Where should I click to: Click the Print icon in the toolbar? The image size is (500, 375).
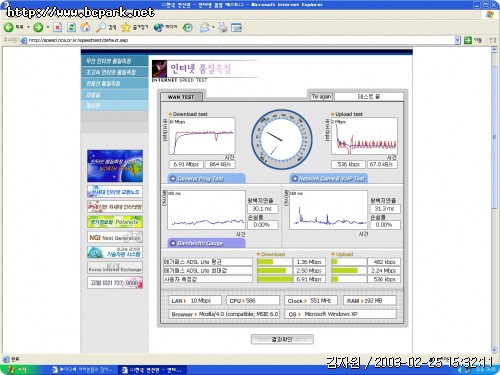click(x=223, y=27)
